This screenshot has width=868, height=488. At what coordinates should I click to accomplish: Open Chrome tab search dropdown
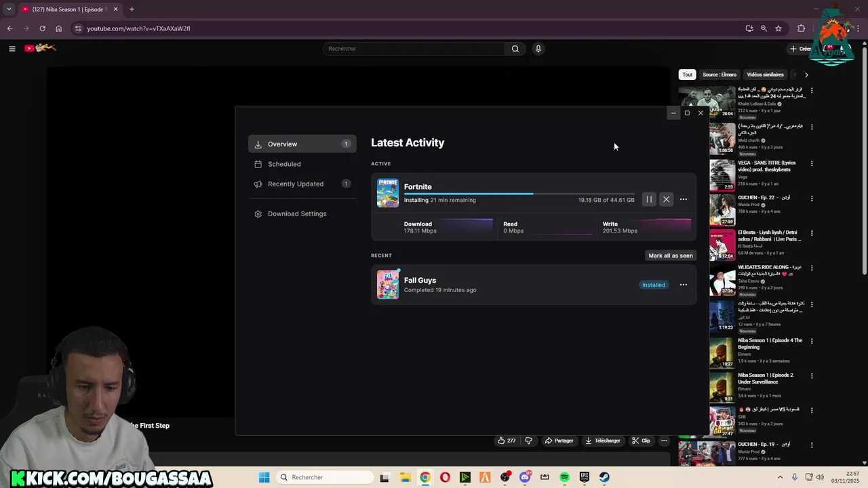9,9
